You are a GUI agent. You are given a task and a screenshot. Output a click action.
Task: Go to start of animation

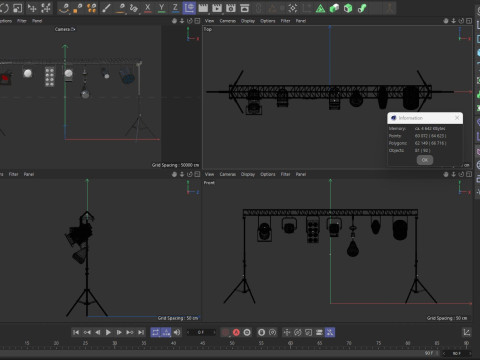pyautogui.click(x=76, y=332)
